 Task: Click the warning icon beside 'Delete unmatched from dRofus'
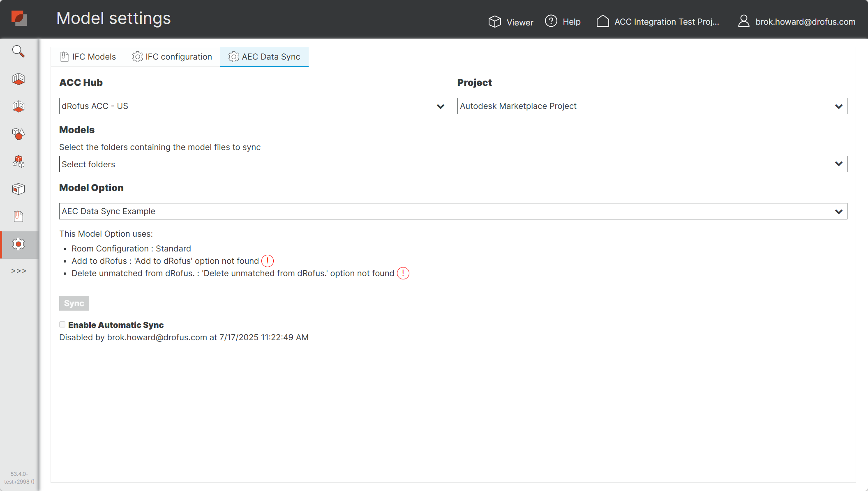[x=403, y=273]
